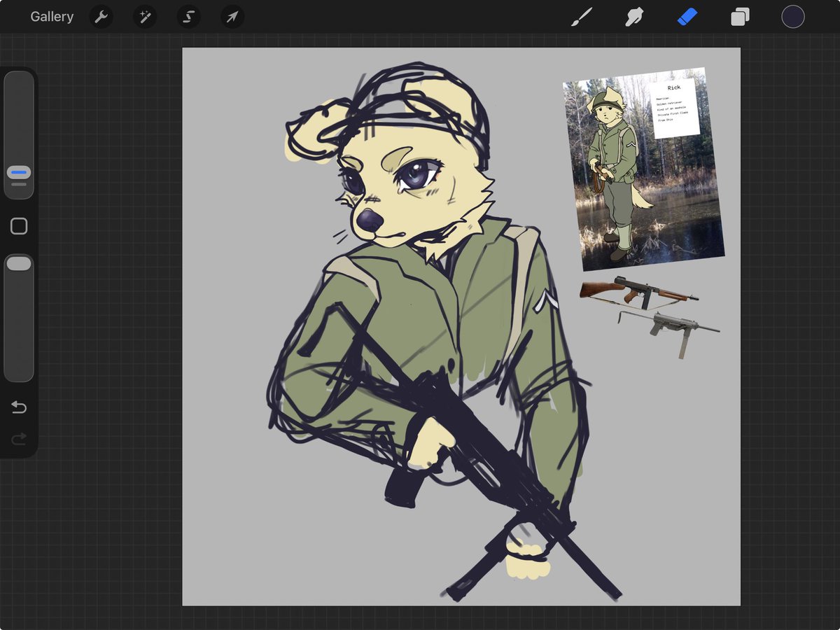Viewport: 840px width, 630px height.
Task: Adjust the brush opacity slider handle
Action: (19, 263)
